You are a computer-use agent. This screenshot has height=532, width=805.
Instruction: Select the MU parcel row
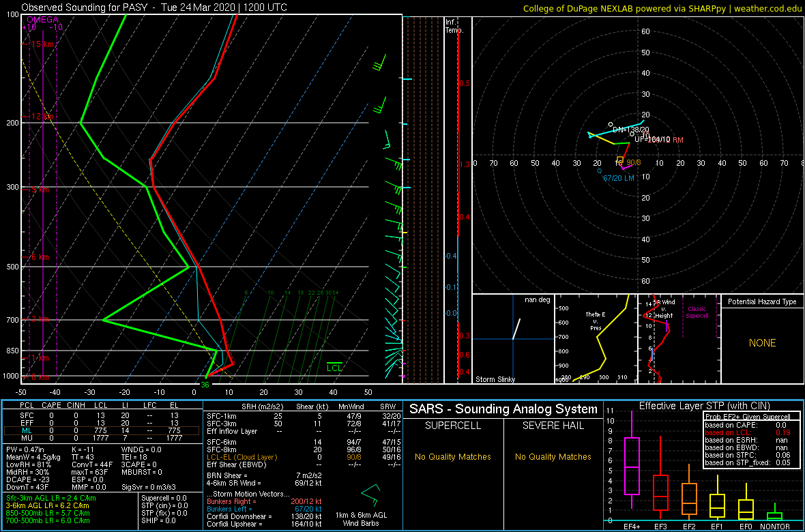(101, 439)
